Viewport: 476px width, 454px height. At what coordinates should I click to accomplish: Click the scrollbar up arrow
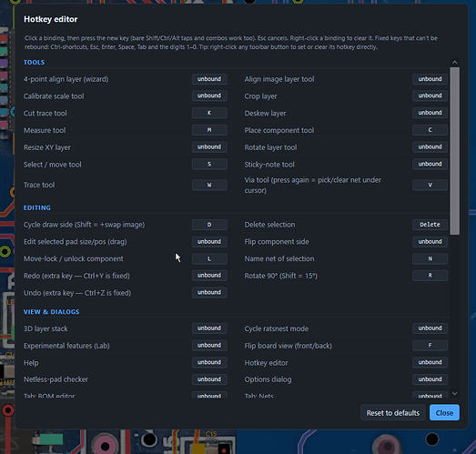coord(454,62)
